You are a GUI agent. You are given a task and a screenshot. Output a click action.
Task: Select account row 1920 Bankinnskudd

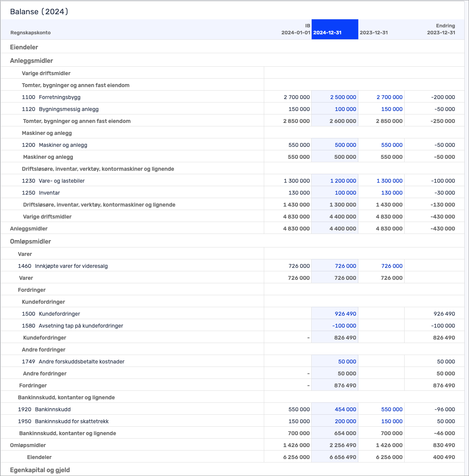(x=52, y=409)
